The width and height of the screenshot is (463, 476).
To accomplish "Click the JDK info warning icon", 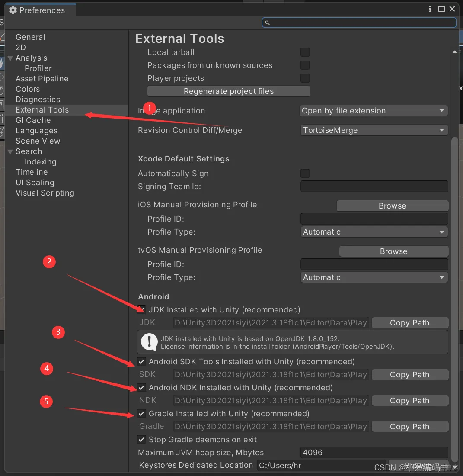I will click(x=149, y=342).
